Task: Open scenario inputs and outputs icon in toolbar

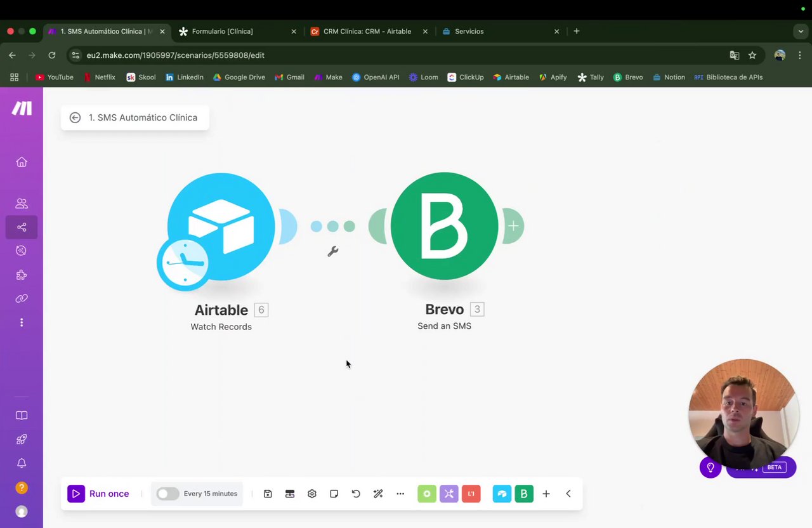Action: click(x=290, y=494)
